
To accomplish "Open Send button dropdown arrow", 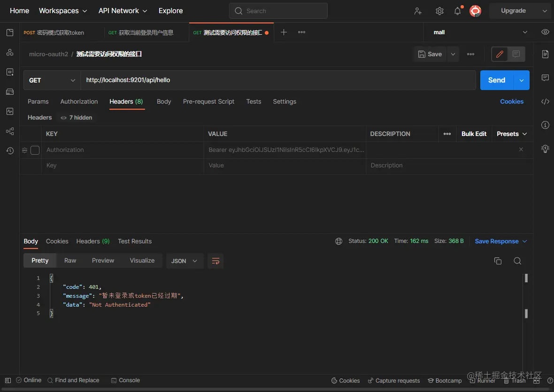I will (522, 80).
